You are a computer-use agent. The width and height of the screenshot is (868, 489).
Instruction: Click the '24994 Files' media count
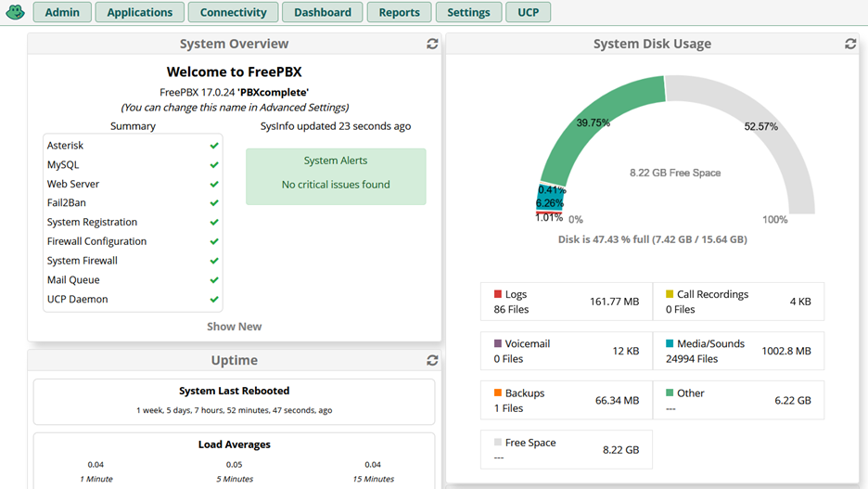tap(692, 359)
